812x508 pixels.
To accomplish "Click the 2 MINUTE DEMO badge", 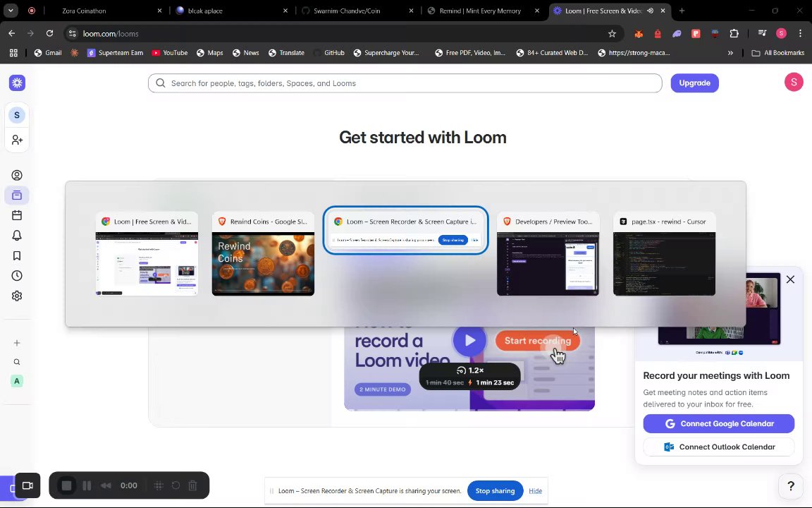I will [383, 389].
